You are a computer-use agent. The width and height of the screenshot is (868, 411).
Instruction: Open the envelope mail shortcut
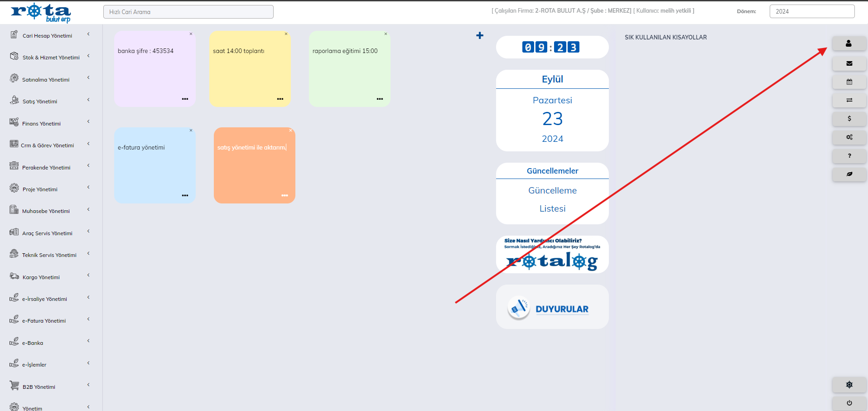[x=849, y=63]
